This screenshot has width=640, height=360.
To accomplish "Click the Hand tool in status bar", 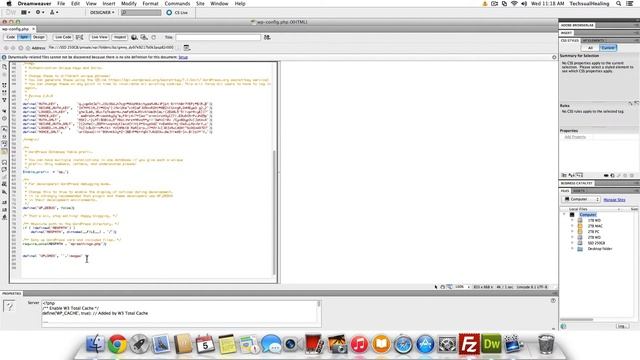I will click(x=442, y=287).
